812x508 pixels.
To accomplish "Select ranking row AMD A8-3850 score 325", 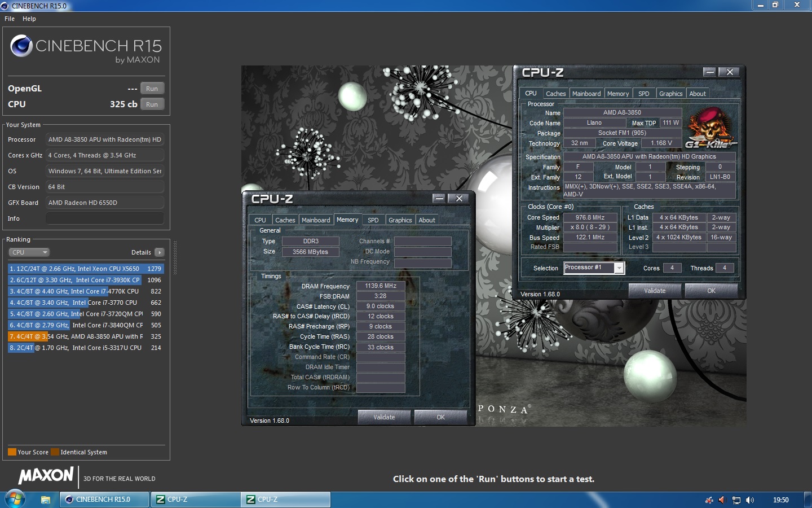I will click(x=85, y=336).
